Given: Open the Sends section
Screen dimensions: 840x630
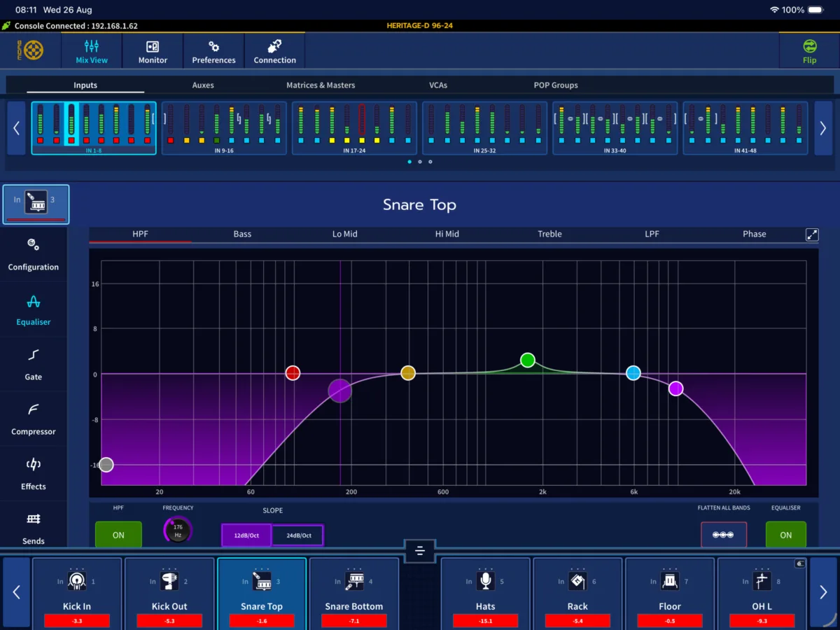Looking at the screenshot, I should tap(34, 526).
